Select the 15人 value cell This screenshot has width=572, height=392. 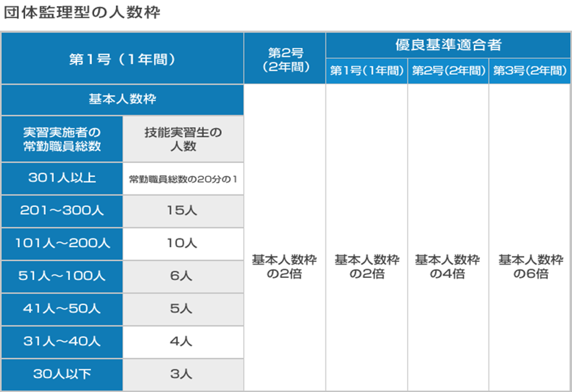[183, 211]
